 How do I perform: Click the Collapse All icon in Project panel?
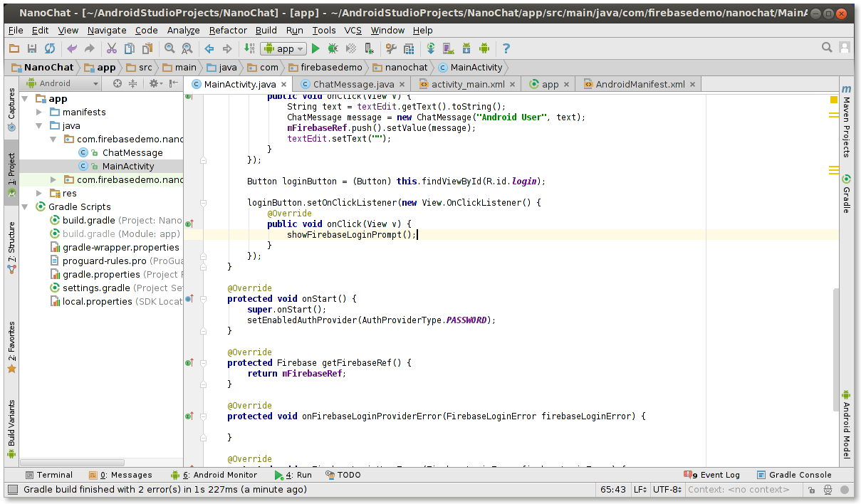133,83
